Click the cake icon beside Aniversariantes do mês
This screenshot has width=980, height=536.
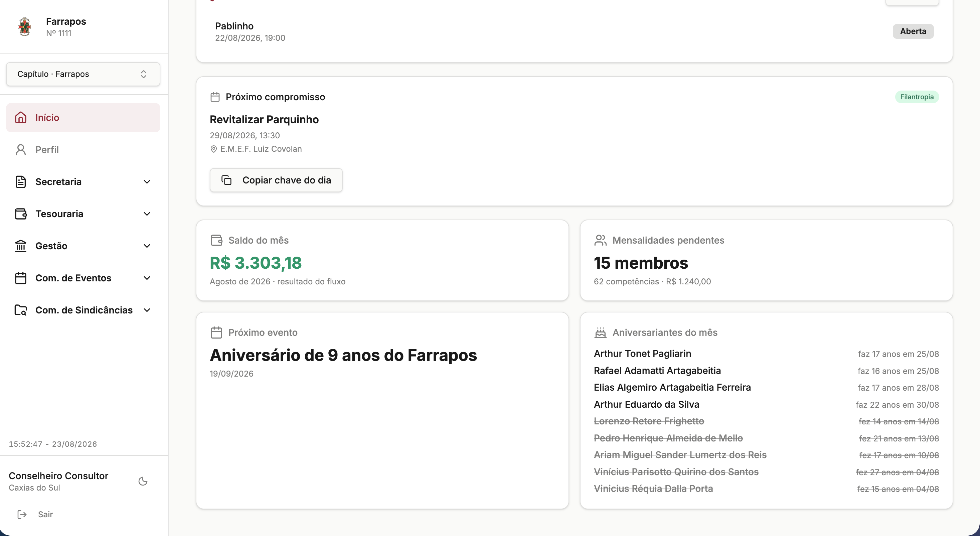600,332
